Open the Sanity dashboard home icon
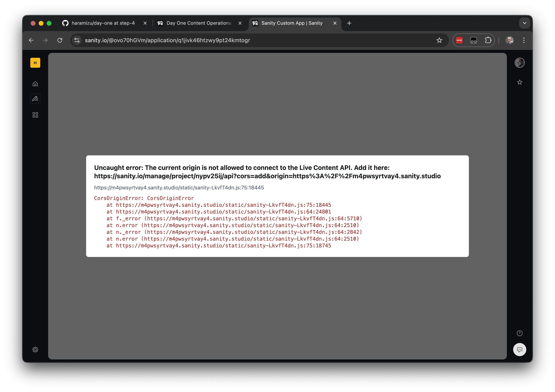This screenshot has height=392, width=555. click(x=35, y=84)
